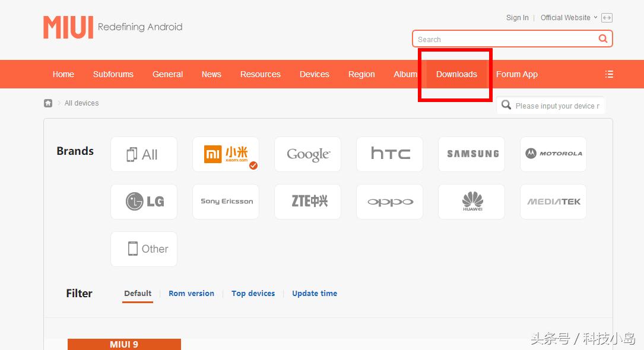
Task: Select the OPPO brand tile
Action: point(390,202)
